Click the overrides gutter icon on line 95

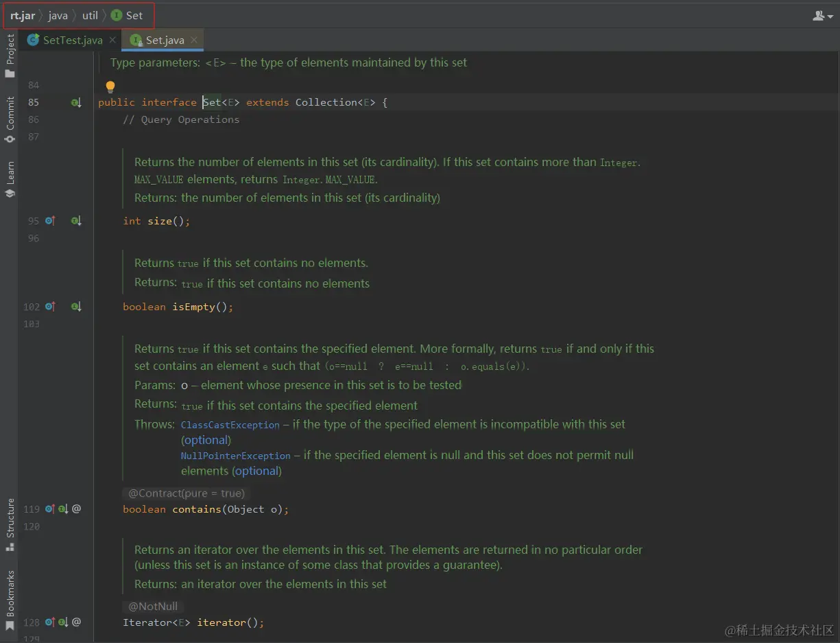(x=50, y=221)
